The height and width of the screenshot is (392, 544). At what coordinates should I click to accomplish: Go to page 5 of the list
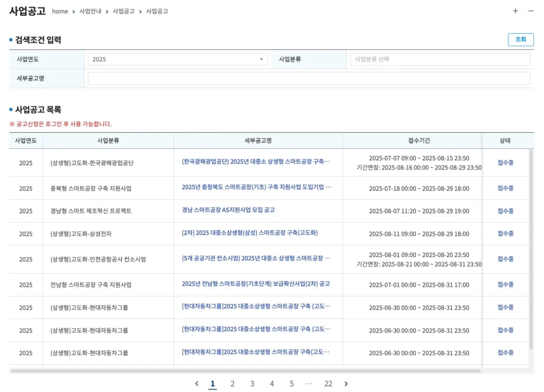[x=292, y=384]
